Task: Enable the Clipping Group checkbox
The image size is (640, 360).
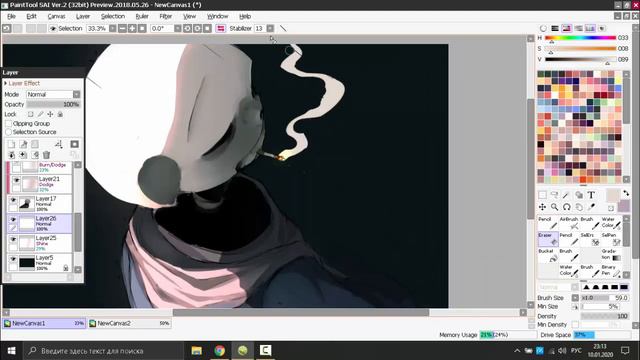Action: [9, 123]
